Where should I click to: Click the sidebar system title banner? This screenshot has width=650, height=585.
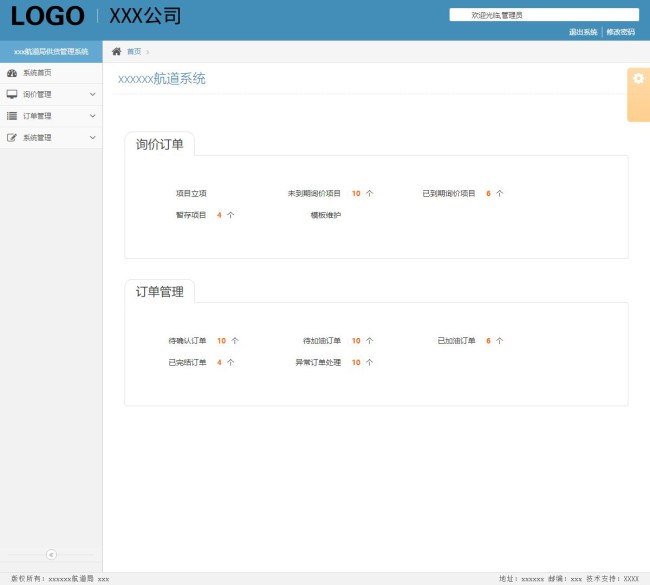(x=51, y=52)
